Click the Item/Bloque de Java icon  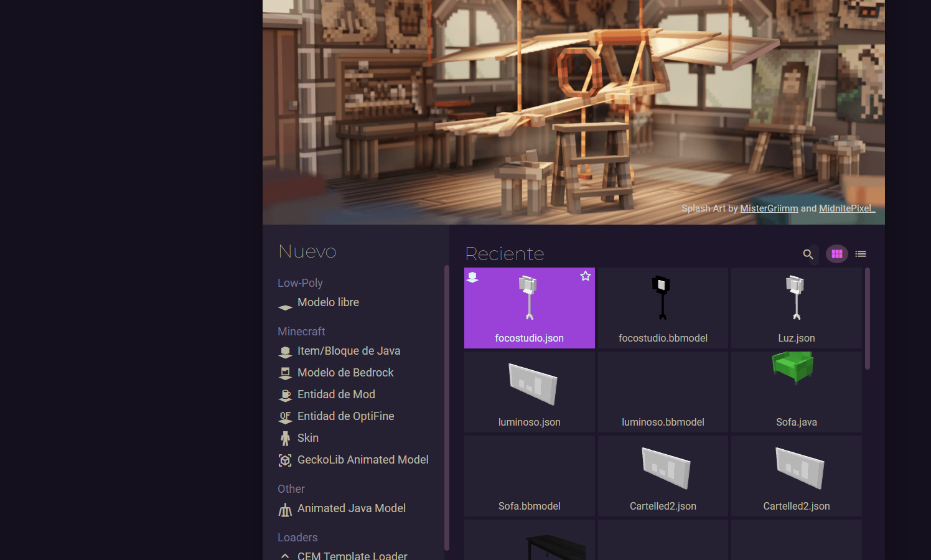click(x=286, y=352)
